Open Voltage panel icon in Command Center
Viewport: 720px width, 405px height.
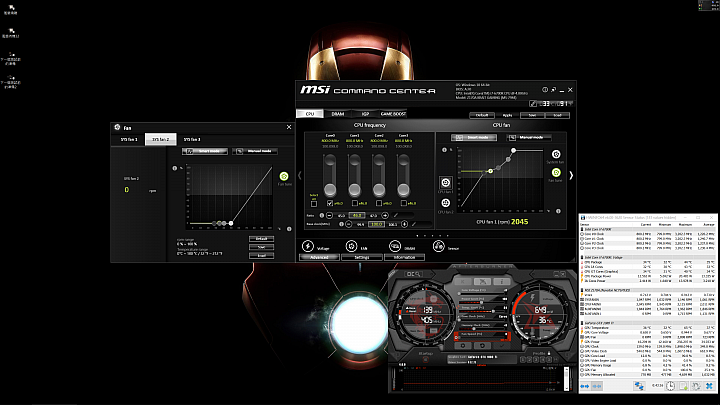(308, 246)
